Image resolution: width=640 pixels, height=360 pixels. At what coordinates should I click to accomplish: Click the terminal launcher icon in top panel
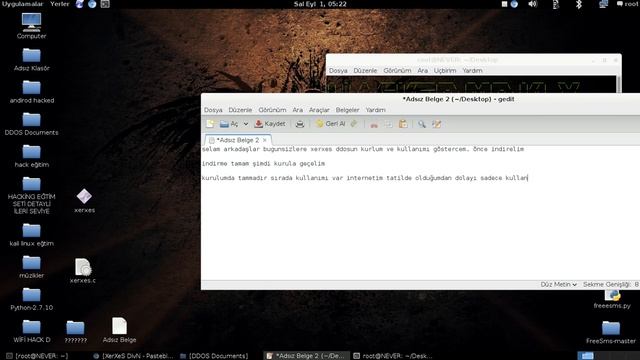pyautogui.click(x=105, y=4)
